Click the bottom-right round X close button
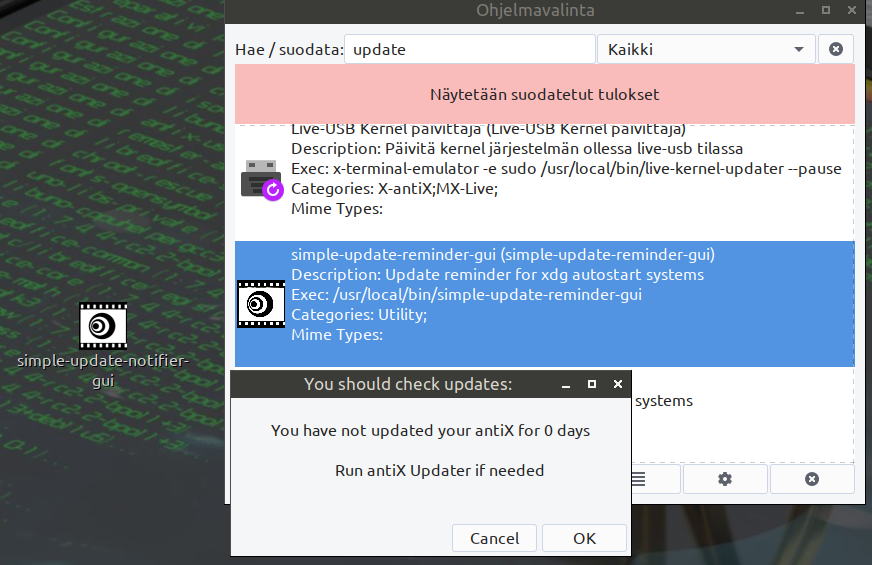872x565 pixels. pos(812,479)
